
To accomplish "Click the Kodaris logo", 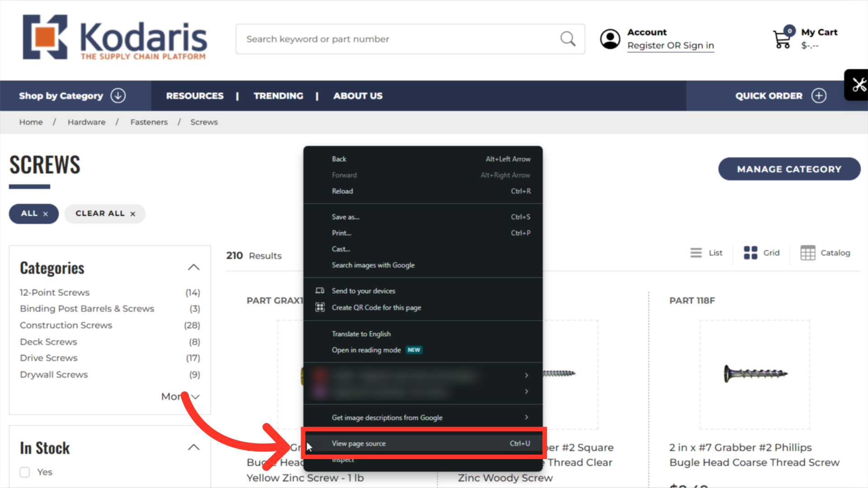I will pos(115,38).
